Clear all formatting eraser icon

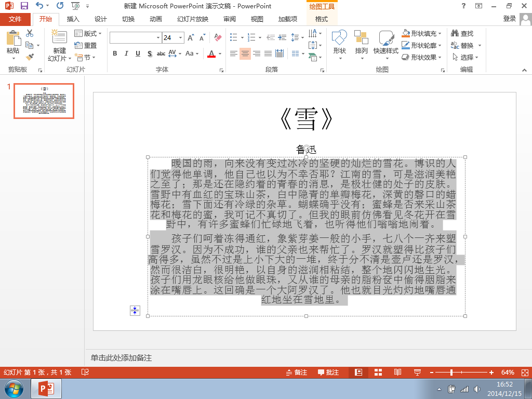pyautogui.click(x=218, y=37)
